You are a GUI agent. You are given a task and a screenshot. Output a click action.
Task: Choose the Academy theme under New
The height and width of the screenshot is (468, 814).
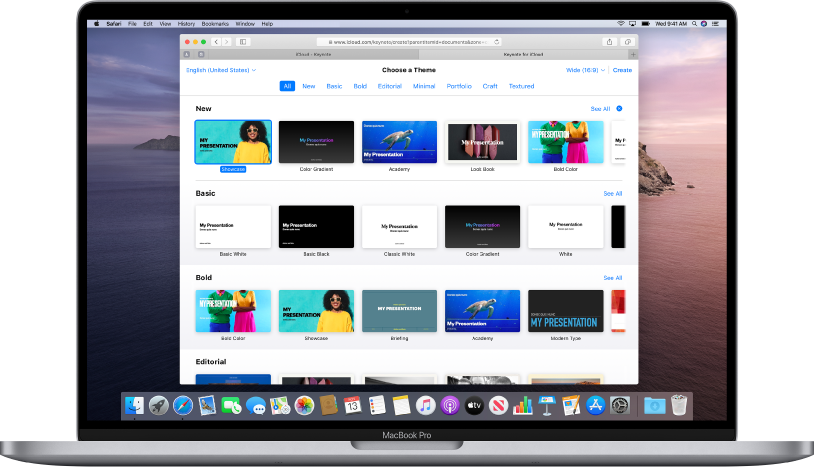pyautogui.click(x=399, y=142)
